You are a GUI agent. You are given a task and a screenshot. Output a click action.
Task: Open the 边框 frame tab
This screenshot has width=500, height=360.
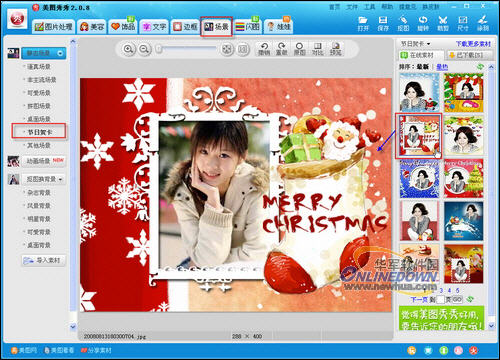185,27
